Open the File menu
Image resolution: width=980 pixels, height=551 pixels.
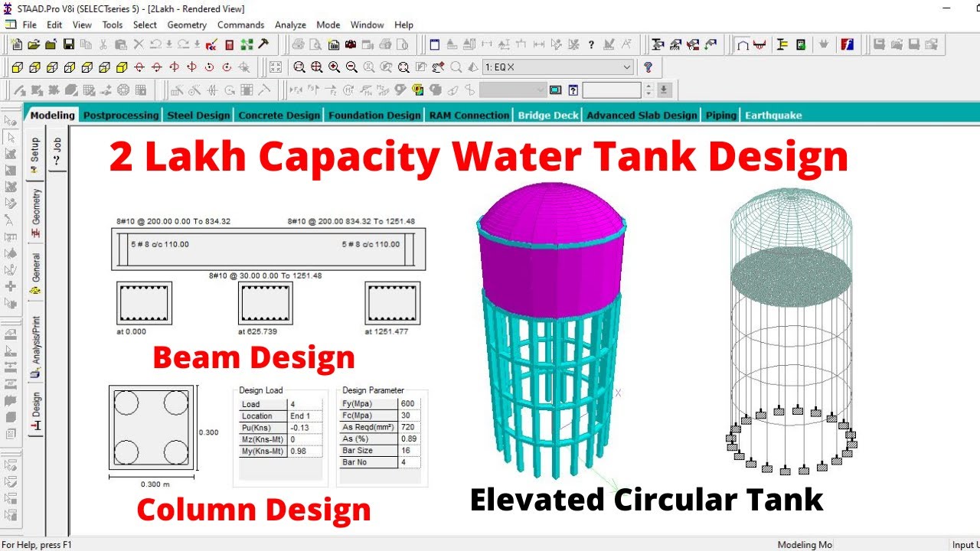(x=29, y=24)
